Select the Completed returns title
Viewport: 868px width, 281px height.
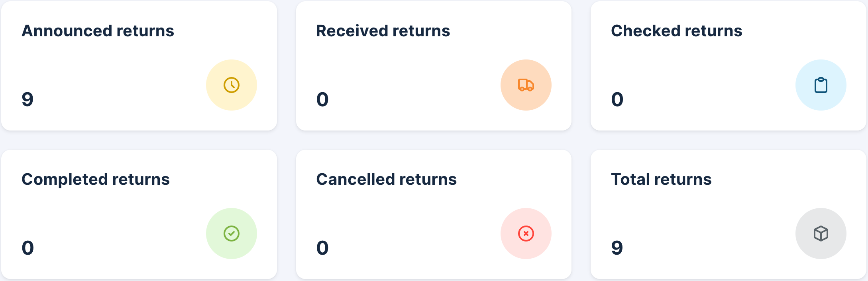click(96, 179)
